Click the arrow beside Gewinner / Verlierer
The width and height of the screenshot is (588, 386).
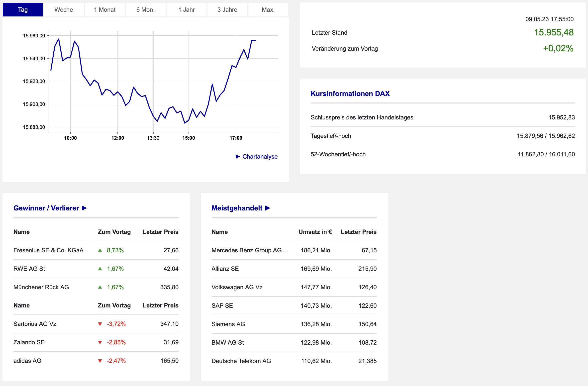coord(84,208)
